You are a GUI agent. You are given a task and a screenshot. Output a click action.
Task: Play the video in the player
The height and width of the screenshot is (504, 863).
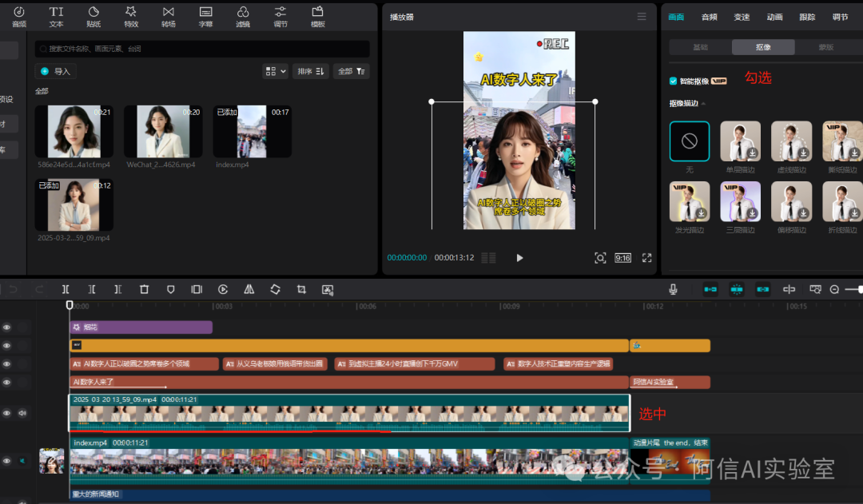(x=519, y=258)
